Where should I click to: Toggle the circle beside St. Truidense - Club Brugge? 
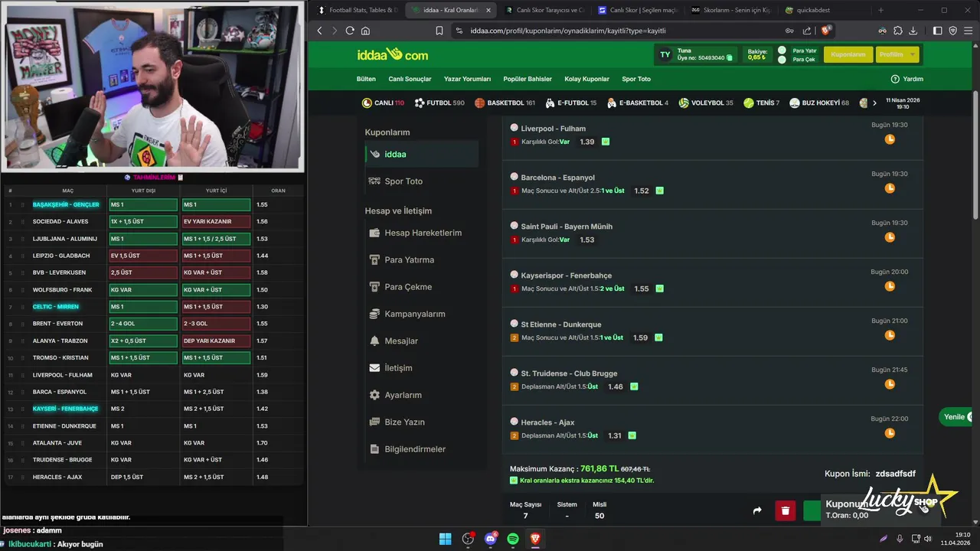click(514, 373)
